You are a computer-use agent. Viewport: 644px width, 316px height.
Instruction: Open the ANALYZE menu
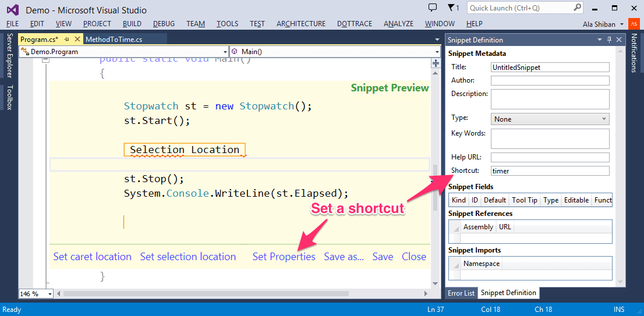399,24
